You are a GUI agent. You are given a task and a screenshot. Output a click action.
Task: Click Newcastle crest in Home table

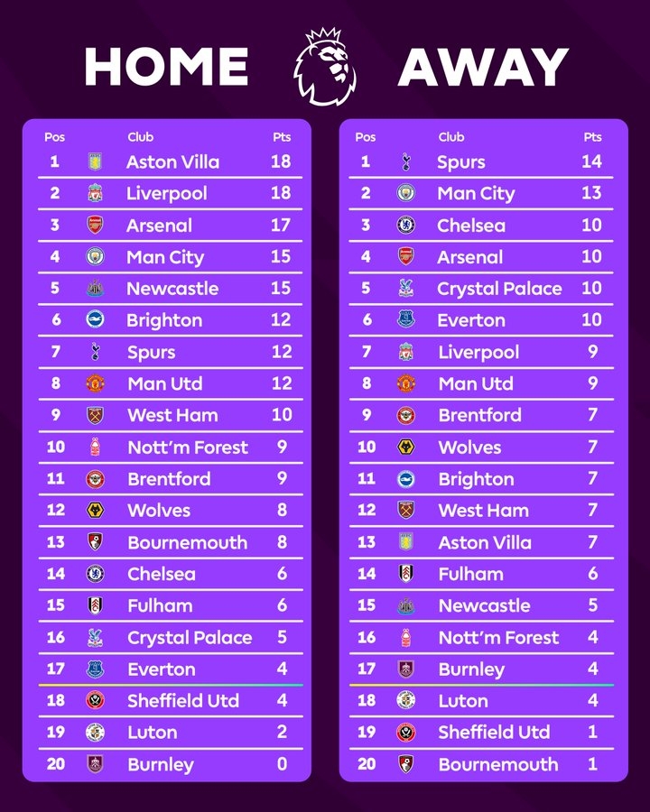pyautogui.click(x=95, y=289)
